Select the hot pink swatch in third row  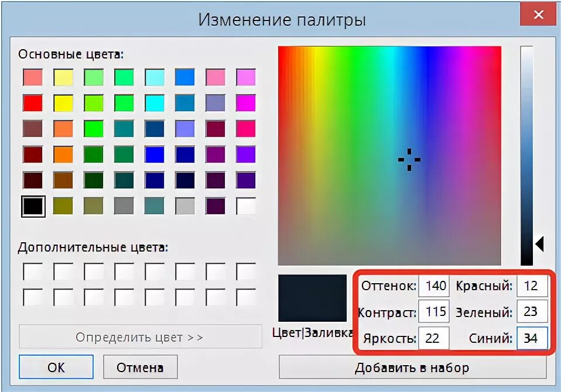pyautogui.click(x=246, y=129)
